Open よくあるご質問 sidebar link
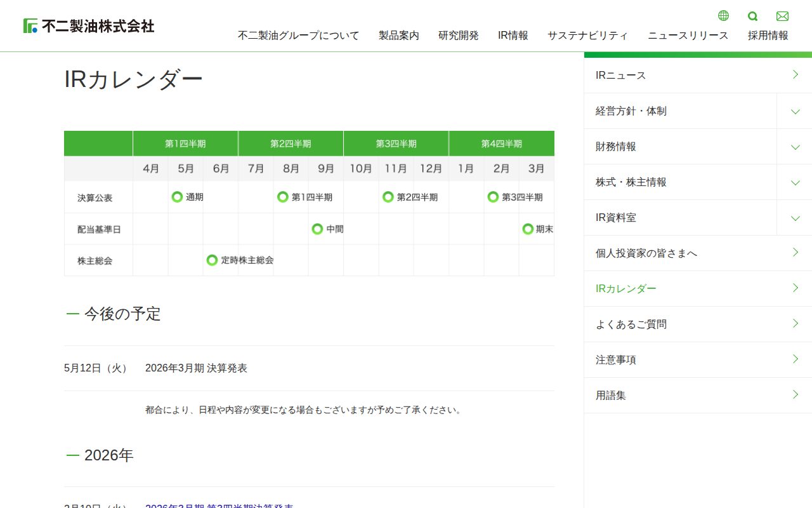This screenshot has height=508, width=812. tap(698, 324)
